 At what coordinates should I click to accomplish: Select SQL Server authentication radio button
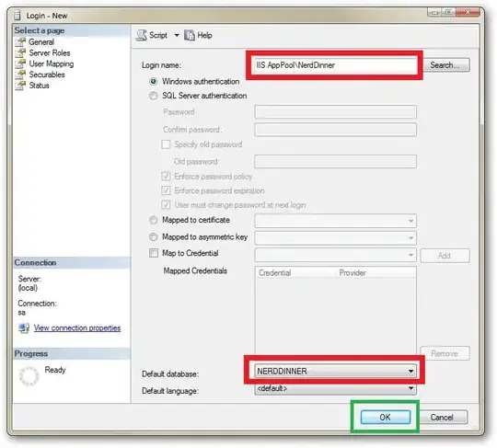coord(153,96)
